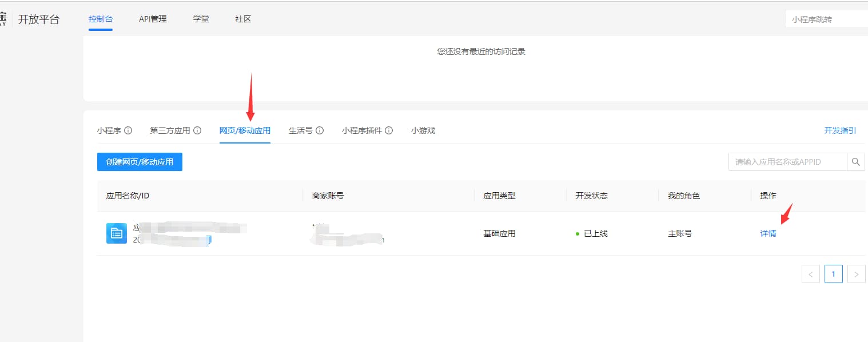Image resolution: width=868 pixels, height=342 pixels.
Task: Open the API管理 menu item
Action: point(152,18)
